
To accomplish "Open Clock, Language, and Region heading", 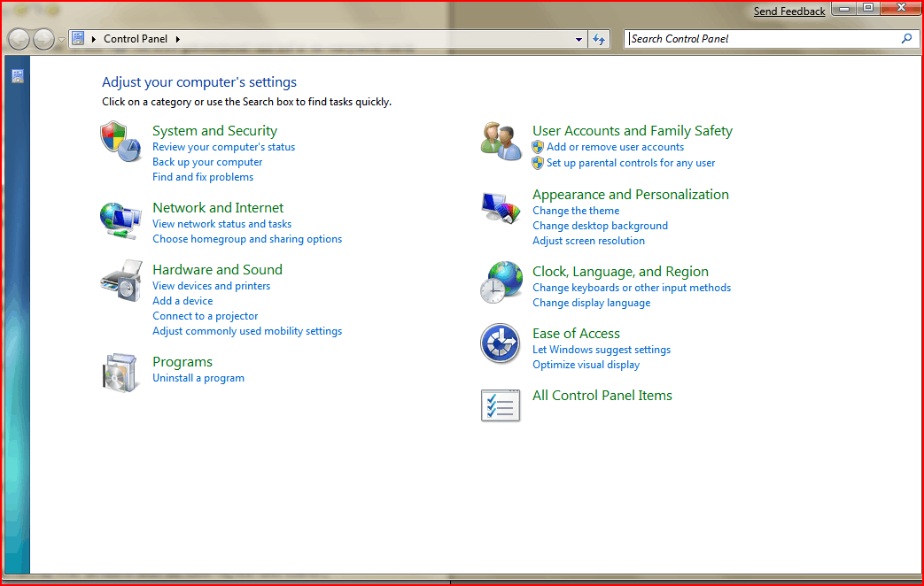I will click(620, 272).
